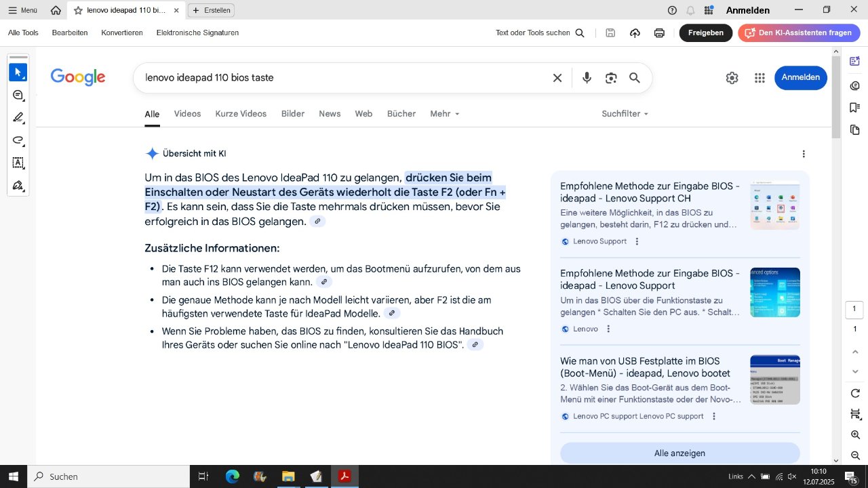Screen dimensions: 868x488
Task: Click source link chip after BIOS gelangen paragraph
Action: click(317, 222)
